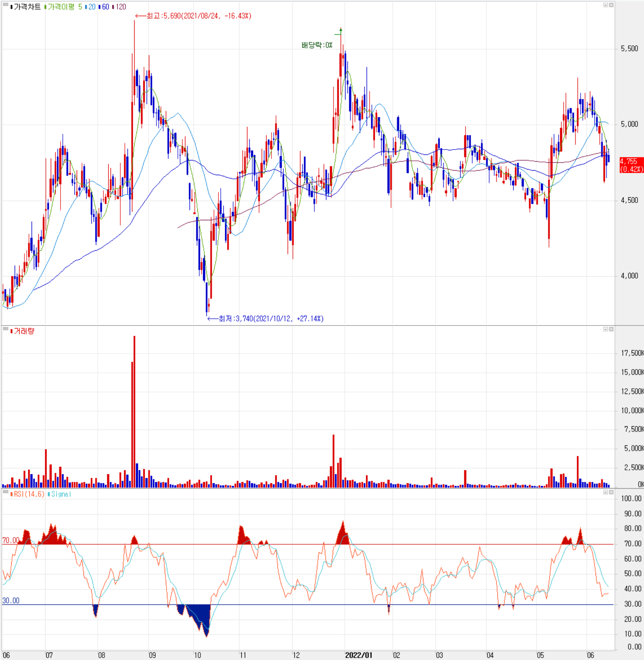Click the 30.00 RSI oversold level label
The width and height of the screenshot is (644, 660).
click(11, 601)
